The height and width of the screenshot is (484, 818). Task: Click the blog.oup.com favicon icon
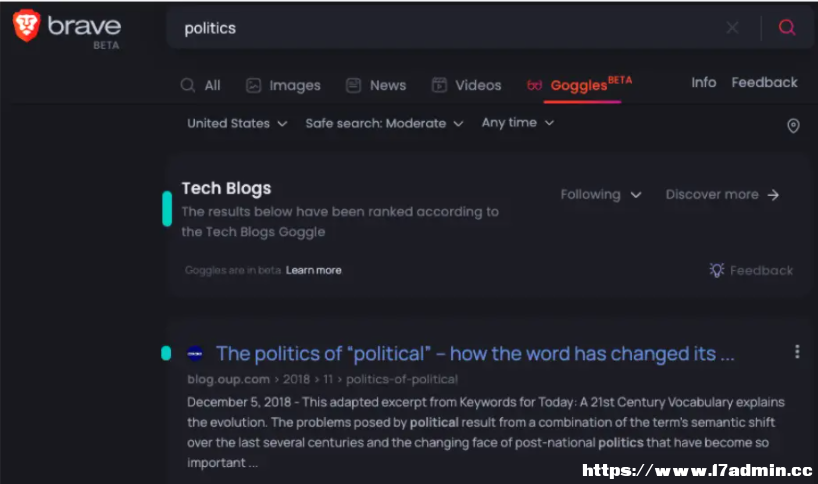[x=195, y=354]
